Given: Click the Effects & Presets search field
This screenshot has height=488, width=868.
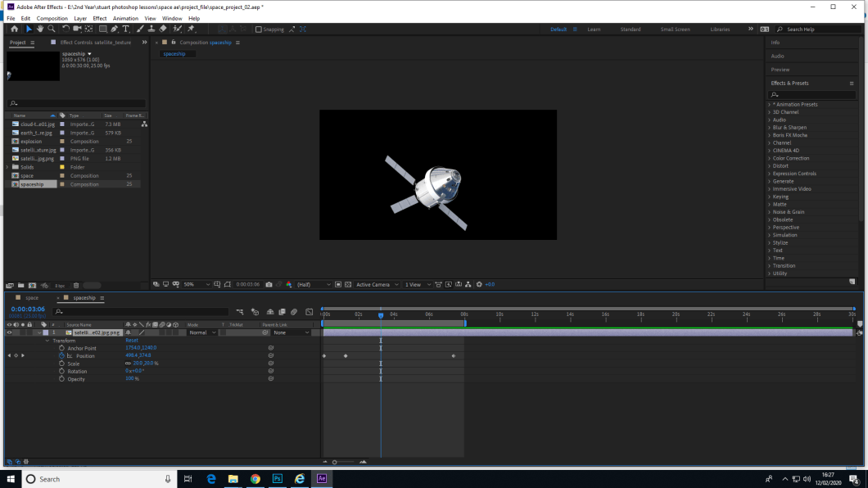Looking at the screenshot, I should [811, 94].
